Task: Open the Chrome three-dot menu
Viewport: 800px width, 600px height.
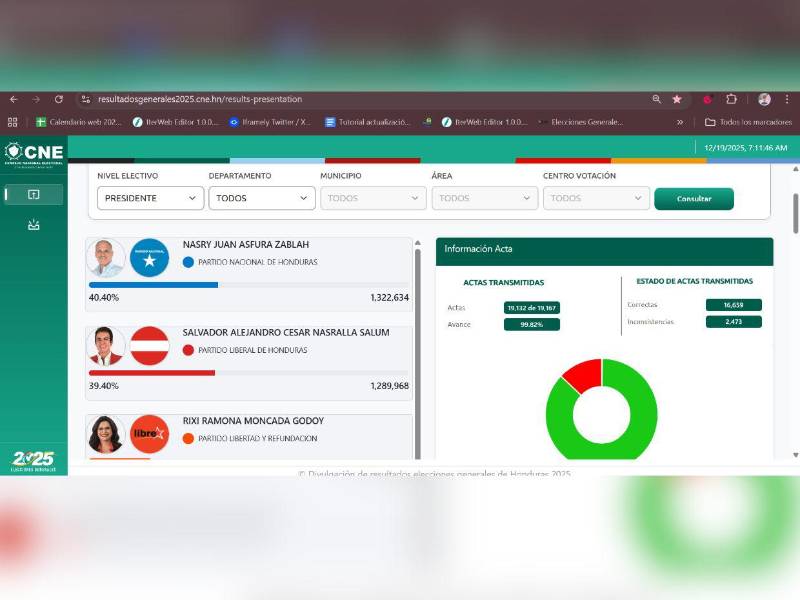Action: 787,100
